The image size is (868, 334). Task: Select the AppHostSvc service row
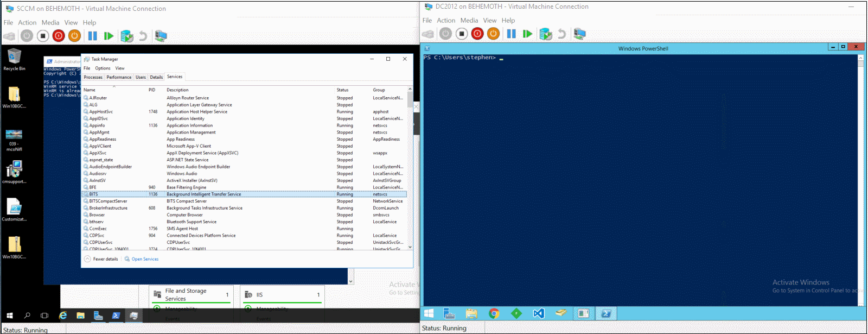point(244,112)
